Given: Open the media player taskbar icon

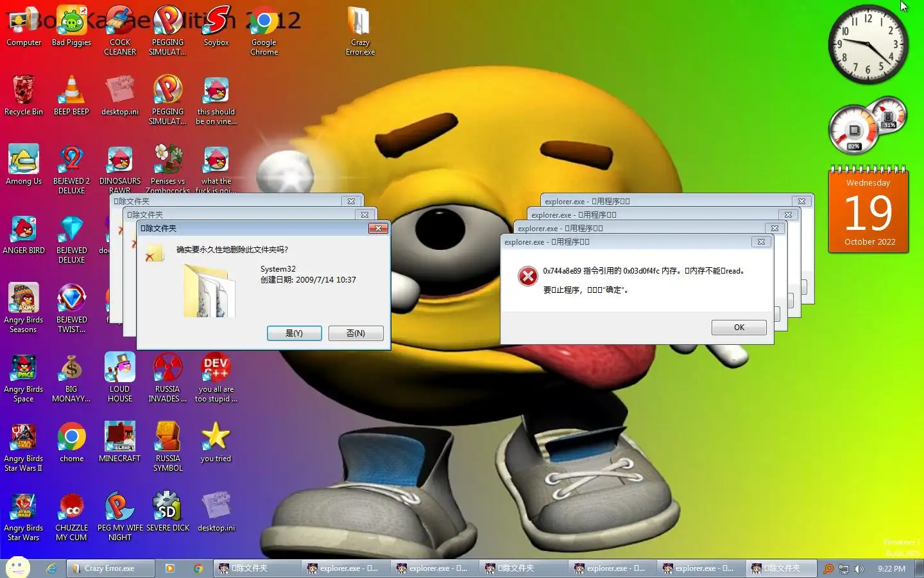Looking at the screenshot, I should click(170, 568).
